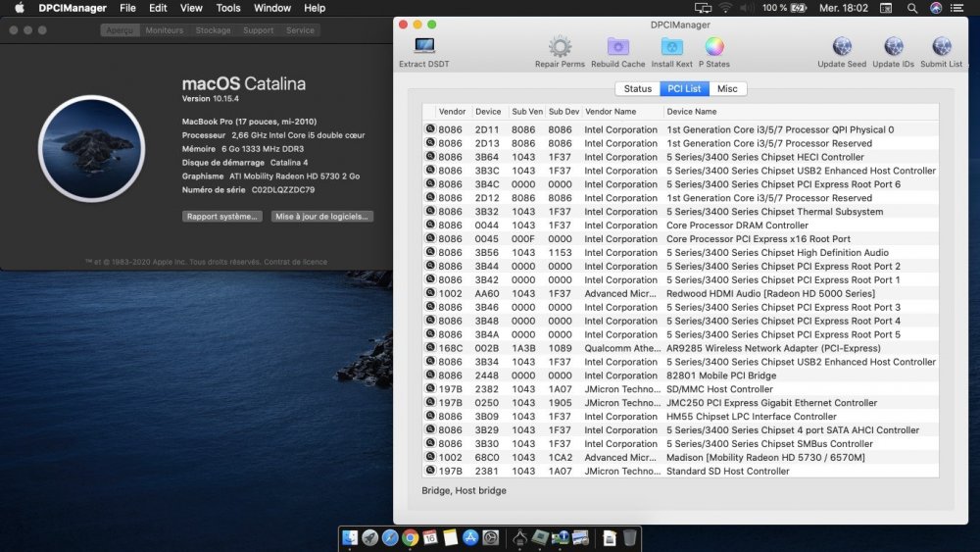The height and width of the screenshot is (552, 980).
Task: Click the Mer. 18:02 clock in the menu bar
Action: tap(844, 8)
